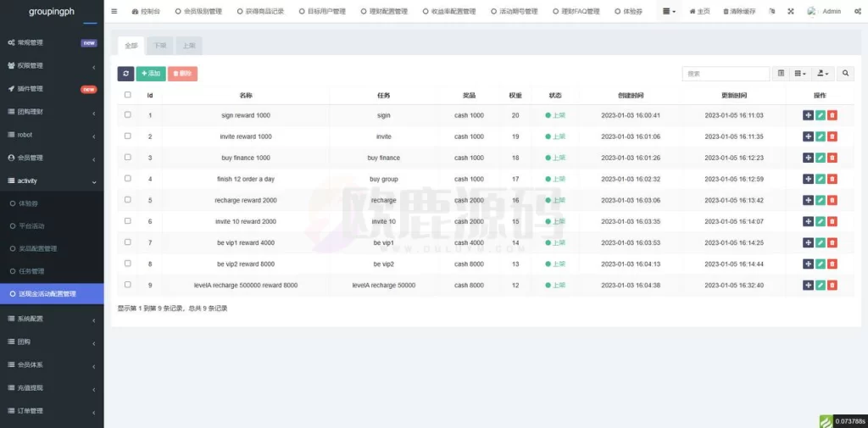Click the drag handle for buy finance 1000

(808, 158)
